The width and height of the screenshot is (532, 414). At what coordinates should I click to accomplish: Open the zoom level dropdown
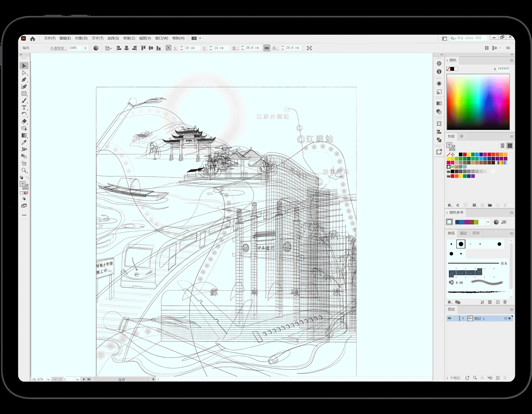pyautogui.click(x=48, y=379)
